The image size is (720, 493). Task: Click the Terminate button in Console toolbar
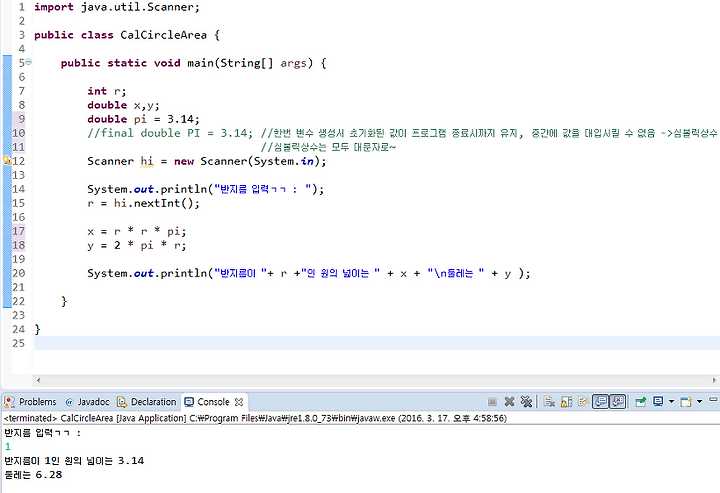492,402
